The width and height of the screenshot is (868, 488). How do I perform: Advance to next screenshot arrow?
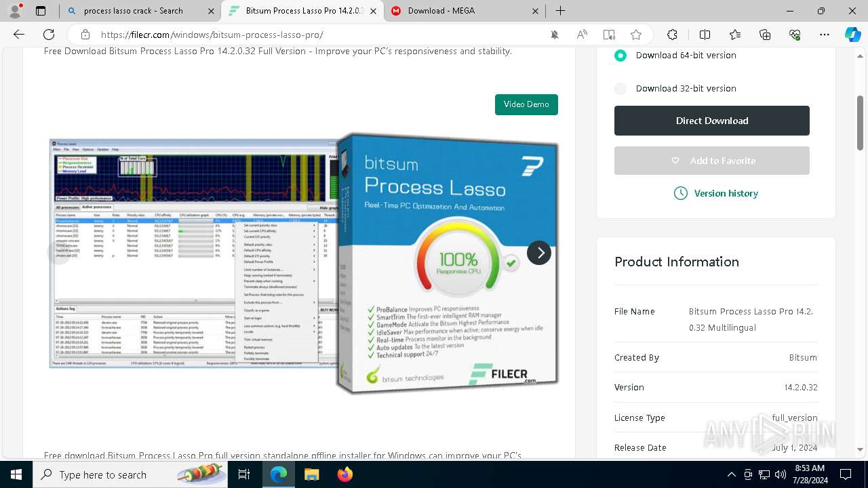pos(539,253)
